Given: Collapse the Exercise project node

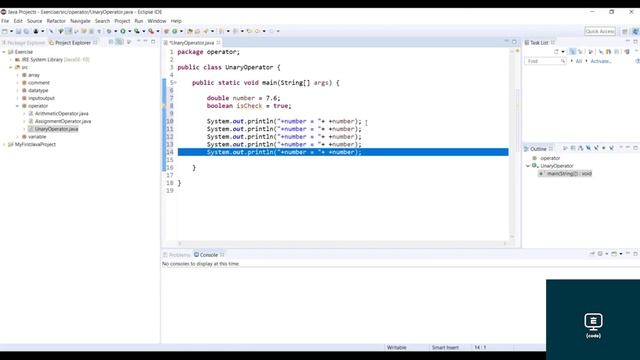Looking at the screenshot, I should click(4, 52).
